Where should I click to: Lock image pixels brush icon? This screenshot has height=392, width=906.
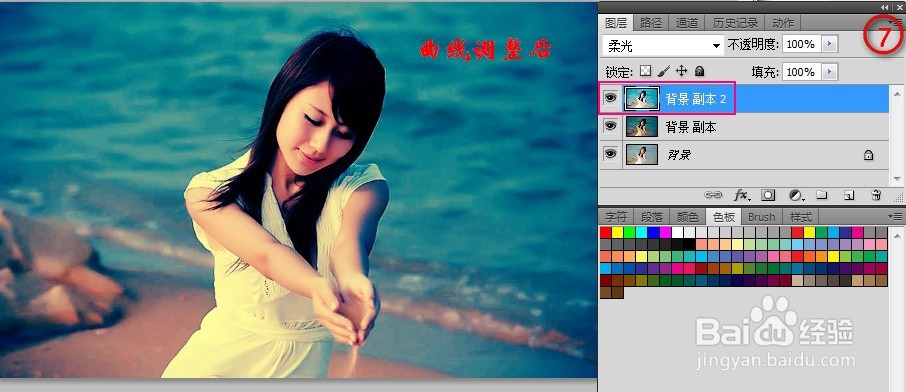[664, 71]
